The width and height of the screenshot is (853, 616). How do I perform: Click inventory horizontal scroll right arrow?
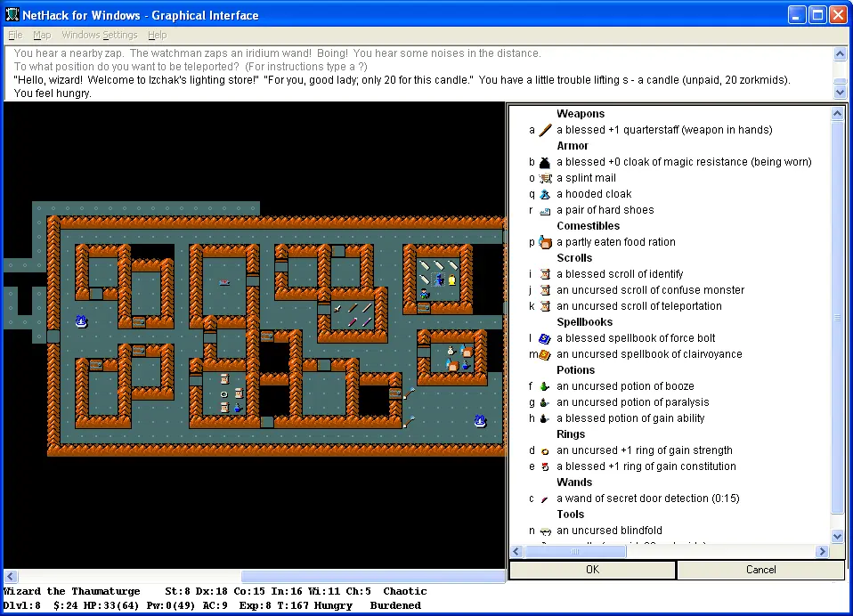pyautogui.click(x=822, y=552)
